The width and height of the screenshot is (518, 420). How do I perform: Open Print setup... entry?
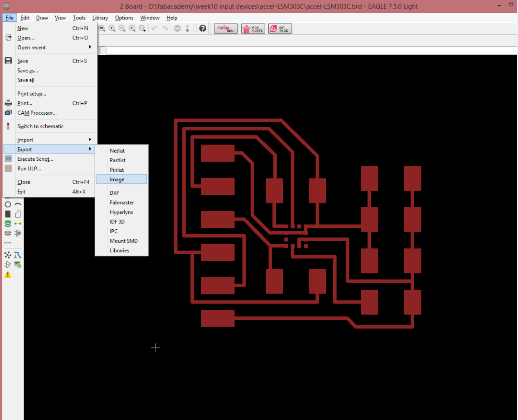50,94
